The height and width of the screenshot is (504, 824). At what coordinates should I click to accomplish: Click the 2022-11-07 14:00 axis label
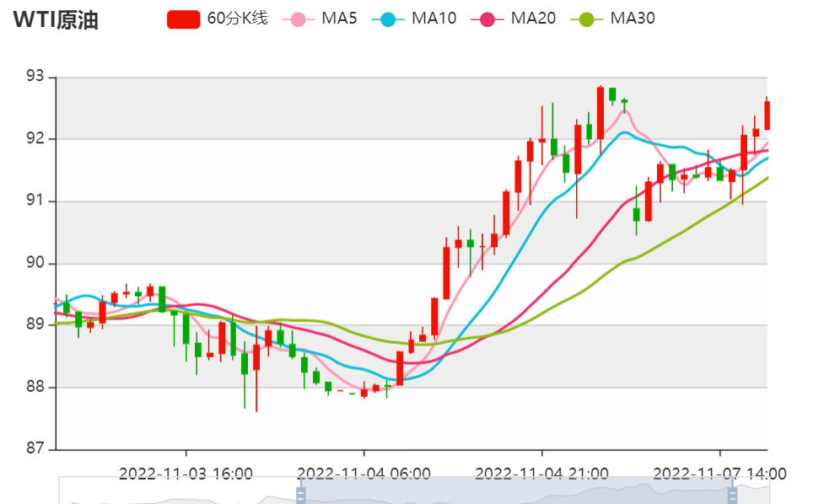click(719, 474)
